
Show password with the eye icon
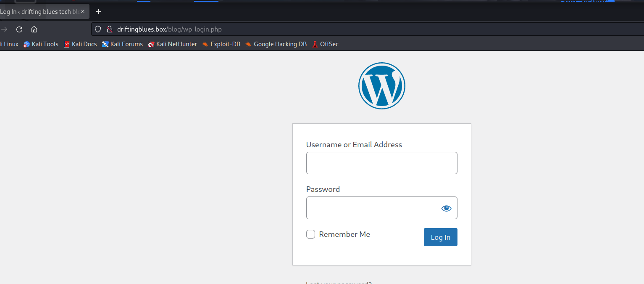coord(446,208)
